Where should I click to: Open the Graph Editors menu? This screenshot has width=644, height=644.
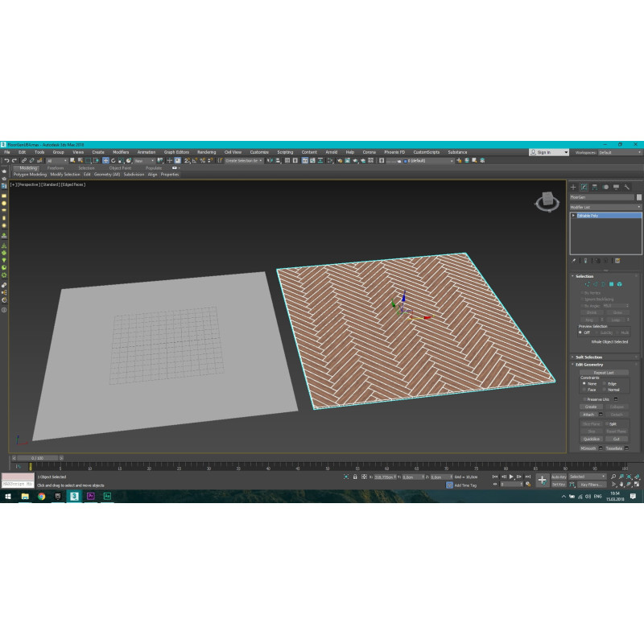tap(176, 152)
